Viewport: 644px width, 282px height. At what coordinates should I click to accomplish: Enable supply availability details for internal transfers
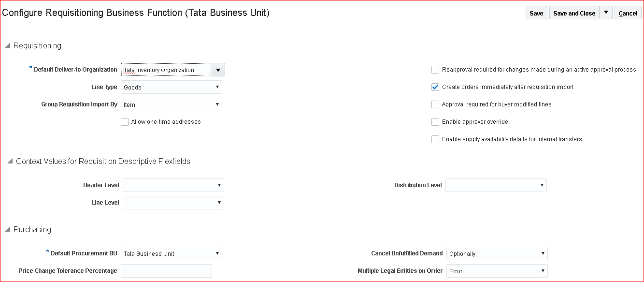tap(435, 139)
